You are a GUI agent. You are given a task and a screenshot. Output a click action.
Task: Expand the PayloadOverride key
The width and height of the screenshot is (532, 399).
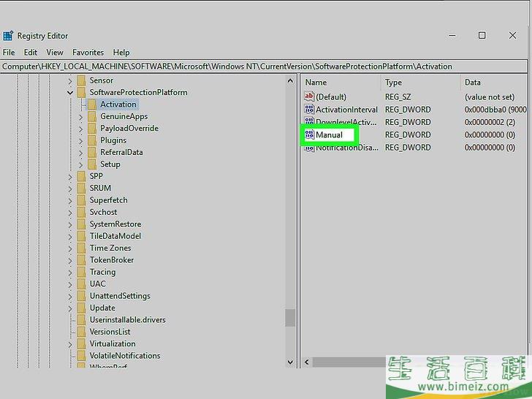tap(80, 129)
